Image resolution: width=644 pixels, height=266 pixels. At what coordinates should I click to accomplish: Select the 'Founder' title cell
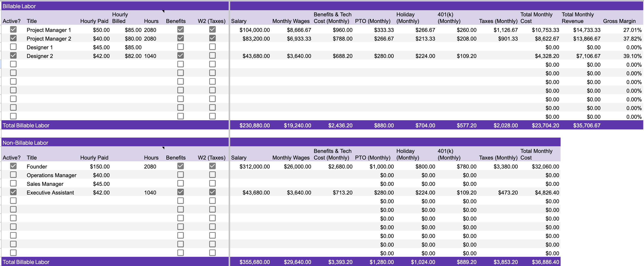tap(37, 166)
